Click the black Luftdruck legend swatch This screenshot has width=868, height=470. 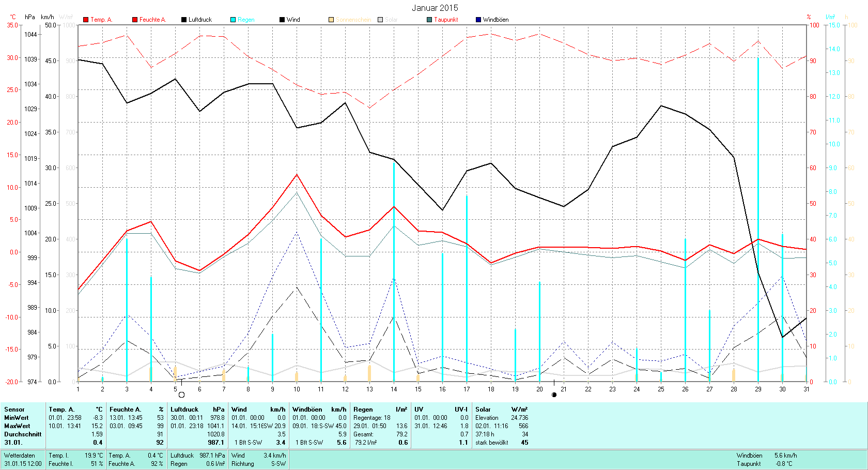click(x=184, y=20)
